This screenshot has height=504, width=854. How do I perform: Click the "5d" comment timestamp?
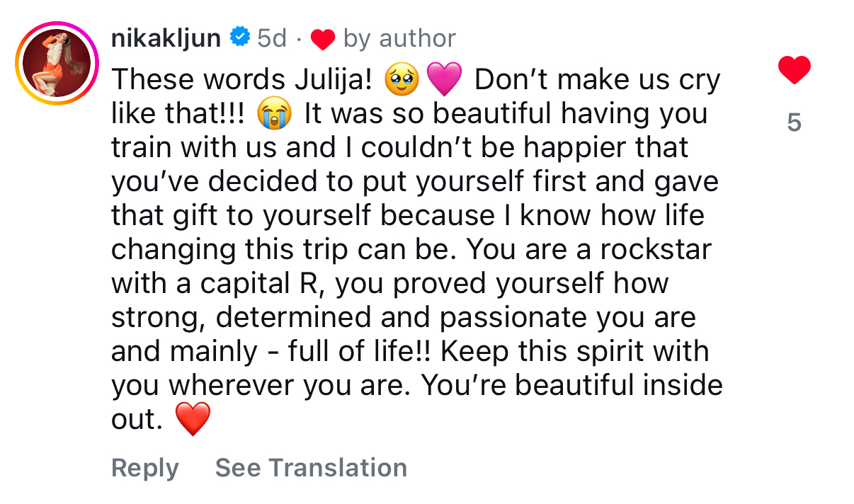271,38
